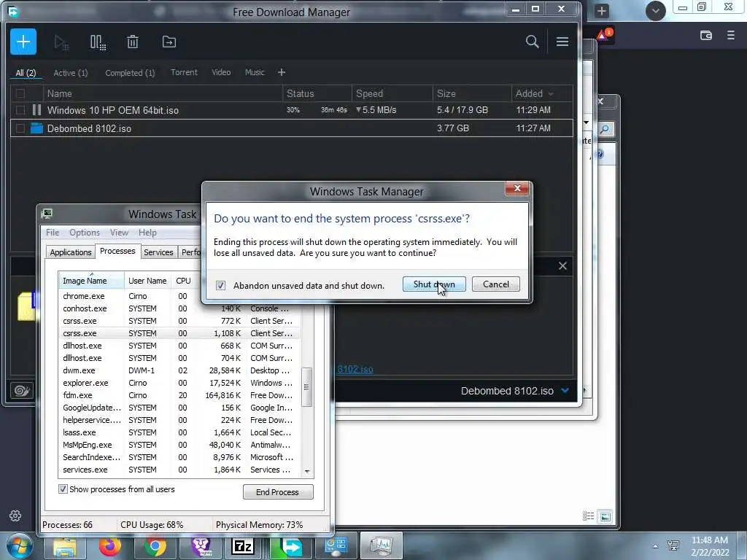Show Active (1) downloads filter
This screenshot has height=560, width=747.
point(71,73)
